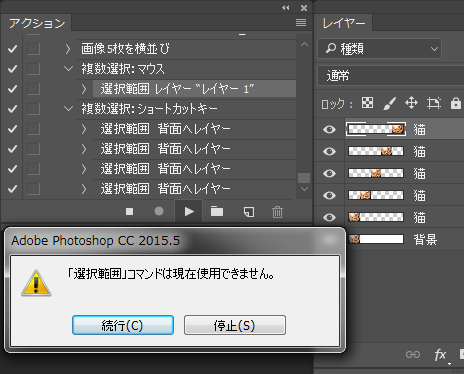The width and height of the screenshot is (464, 374).
Task: Open the 通常 blend mode dropdown
Action: [x=390, y=76]
